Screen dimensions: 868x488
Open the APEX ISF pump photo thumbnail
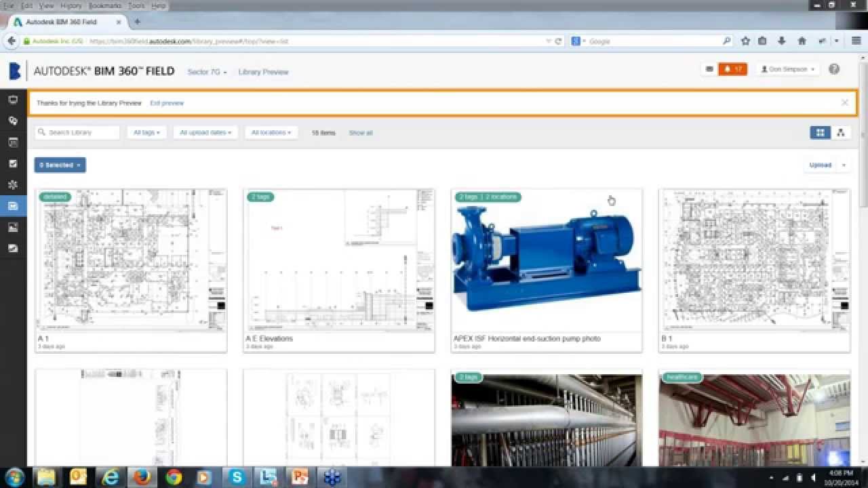[x=547, y=260]
